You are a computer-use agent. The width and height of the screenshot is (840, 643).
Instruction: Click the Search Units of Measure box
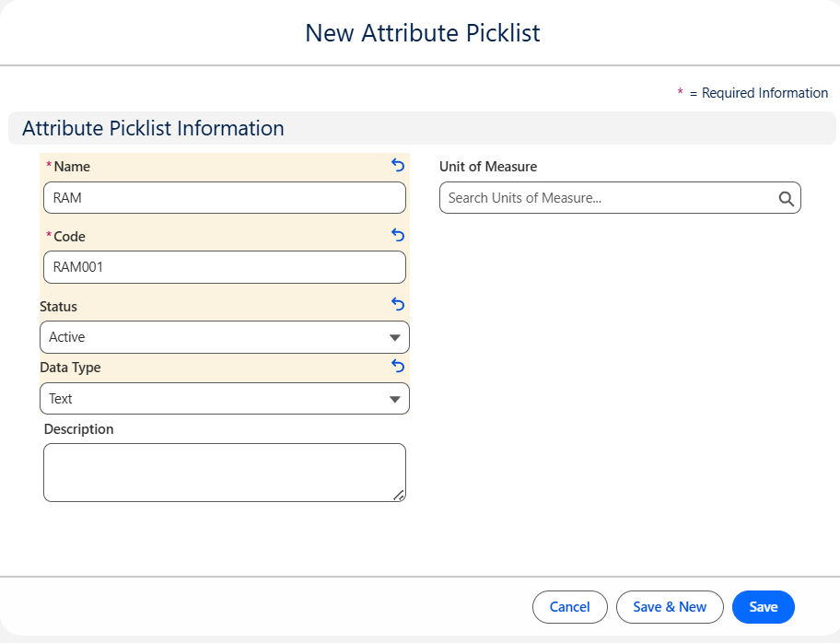pyautogui.click(x=608, y=198)
